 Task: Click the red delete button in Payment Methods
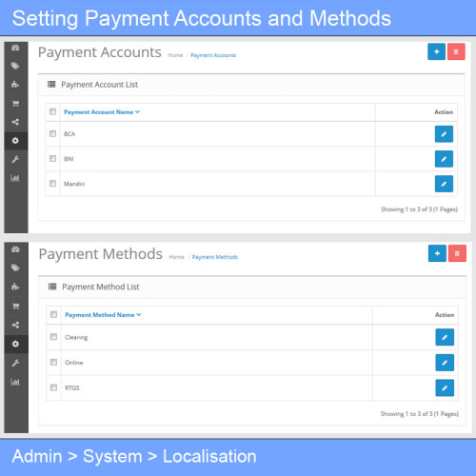pyautogui.click(x=457, y=253)
